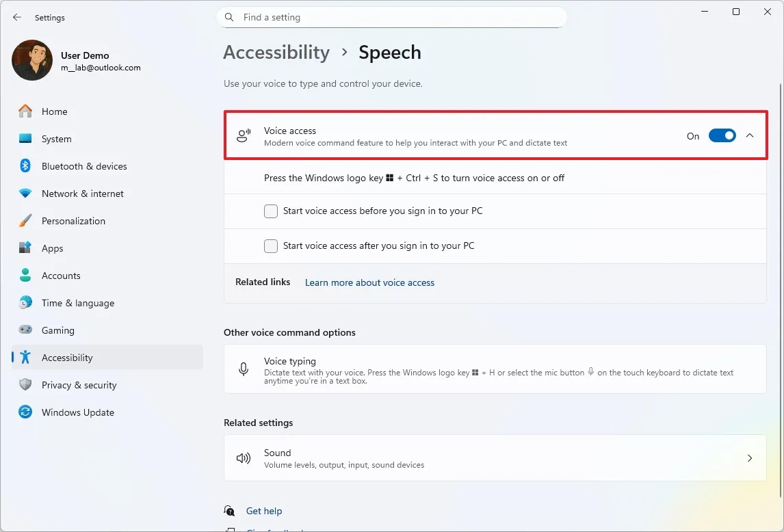The height and width of the screenshot is (532, 784).
Task: Turn off the Voice access toggle
Action: 722,135
